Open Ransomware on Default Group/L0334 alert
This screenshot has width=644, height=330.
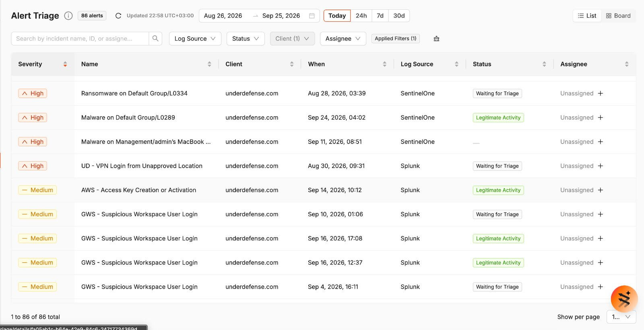point(134,93)
